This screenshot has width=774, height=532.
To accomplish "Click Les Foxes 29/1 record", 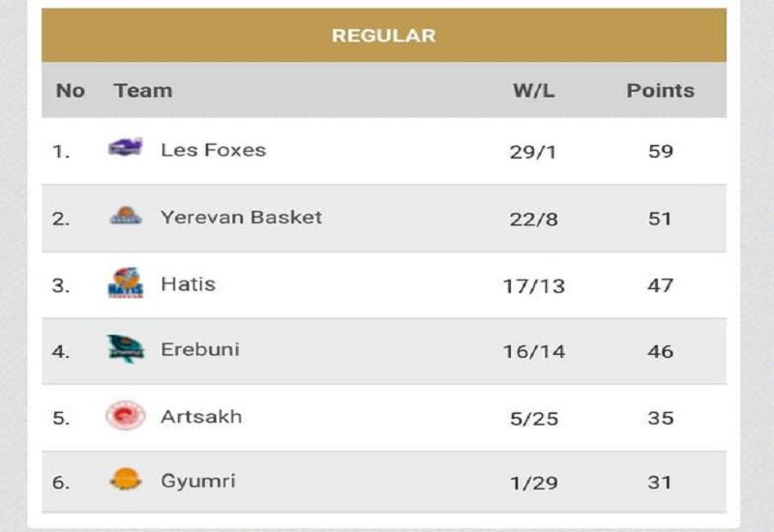I will (533, 152).
